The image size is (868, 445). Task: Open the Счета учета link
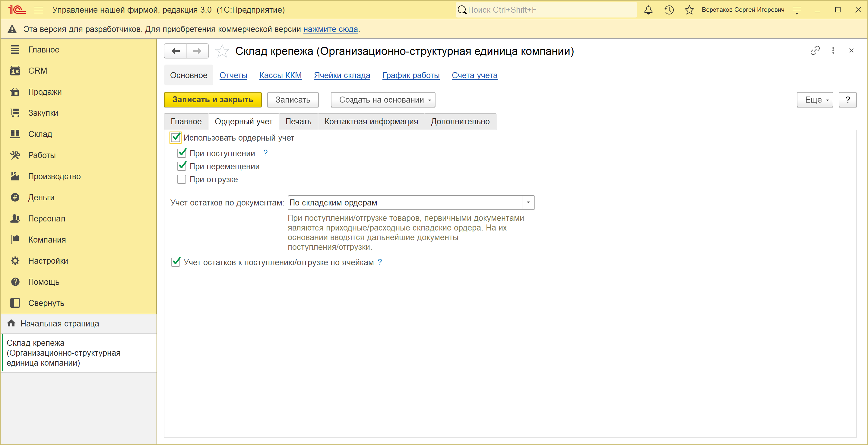[474, 75]
